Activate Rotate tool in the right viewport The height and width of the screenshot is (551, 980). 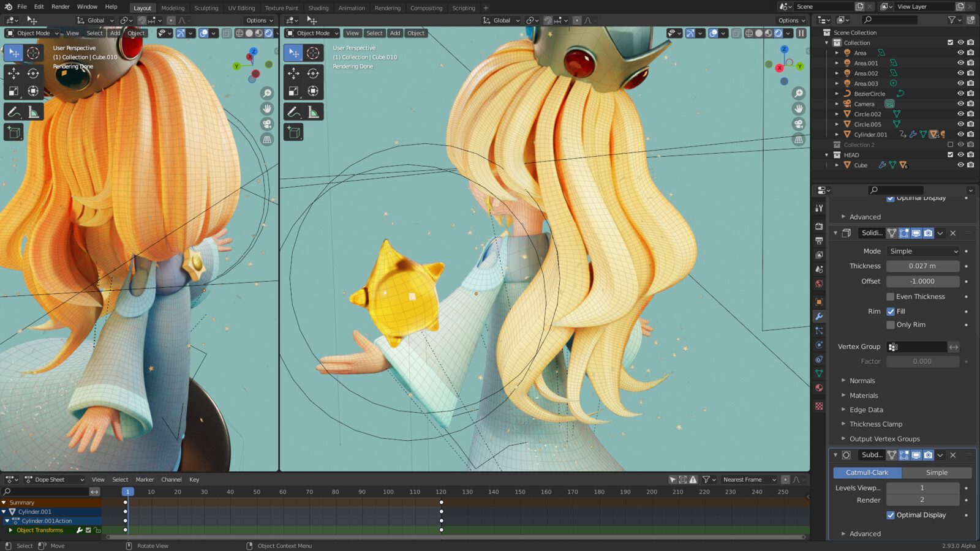313,73
